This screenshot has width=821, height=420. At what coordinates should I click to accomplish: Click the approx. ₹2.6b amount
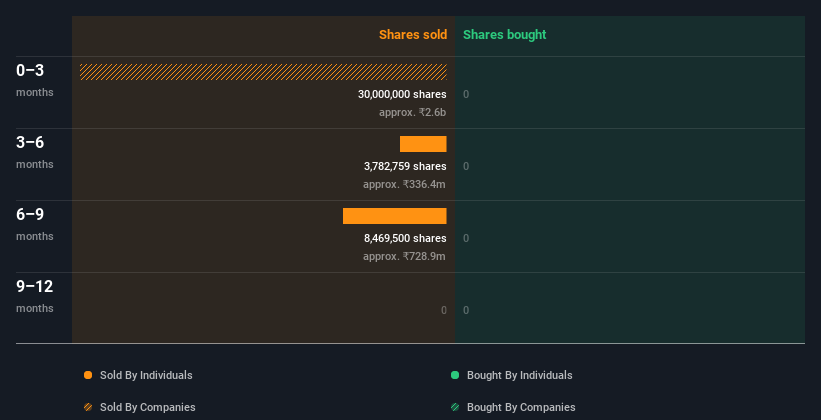pyautogui.click(x=413, y=113)
